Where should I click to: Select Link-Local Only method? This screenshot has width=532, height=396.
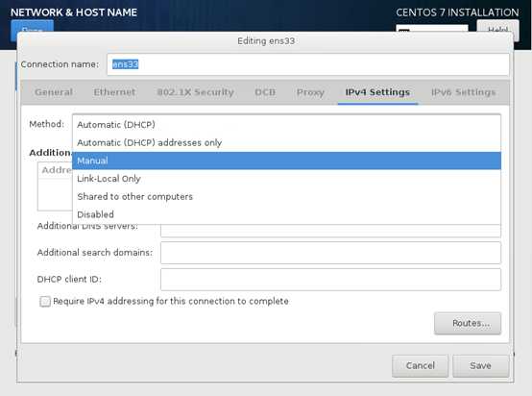(x=286, y=179)
